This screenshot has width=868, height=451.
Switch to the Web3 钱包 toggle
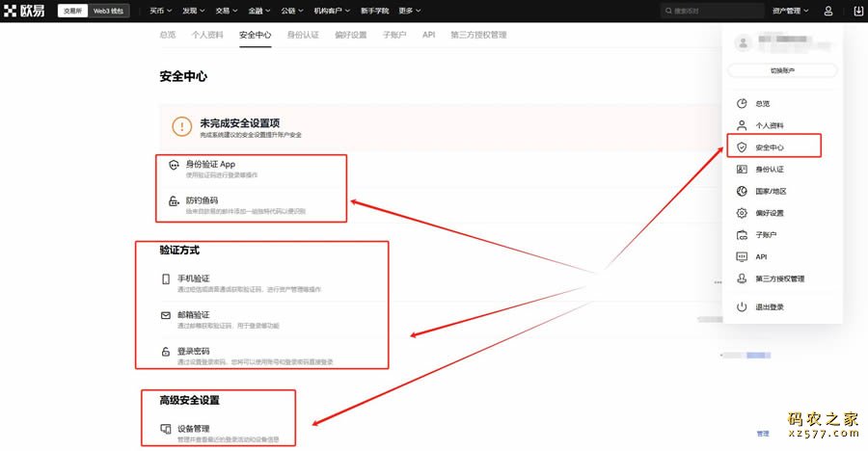[108, 11]
